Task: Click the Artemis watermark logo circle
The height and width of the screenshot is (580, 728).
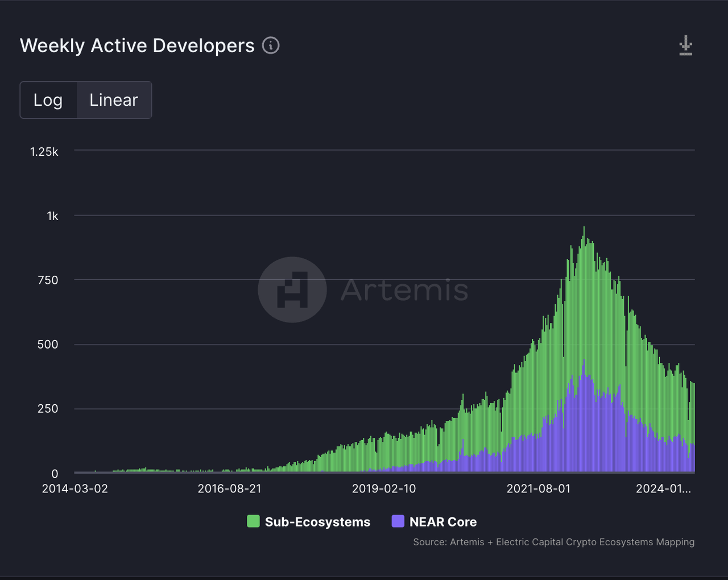Action: coord(292,289)
